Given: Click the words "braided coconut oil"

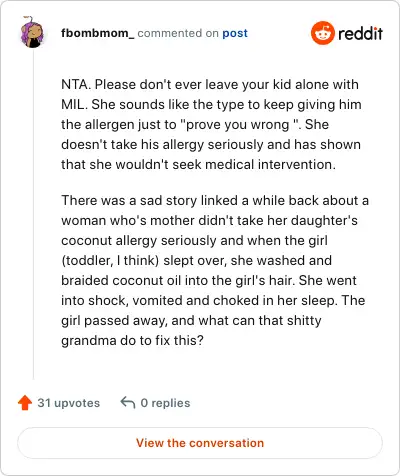Looking at the screenshot, I should (121, 280).
